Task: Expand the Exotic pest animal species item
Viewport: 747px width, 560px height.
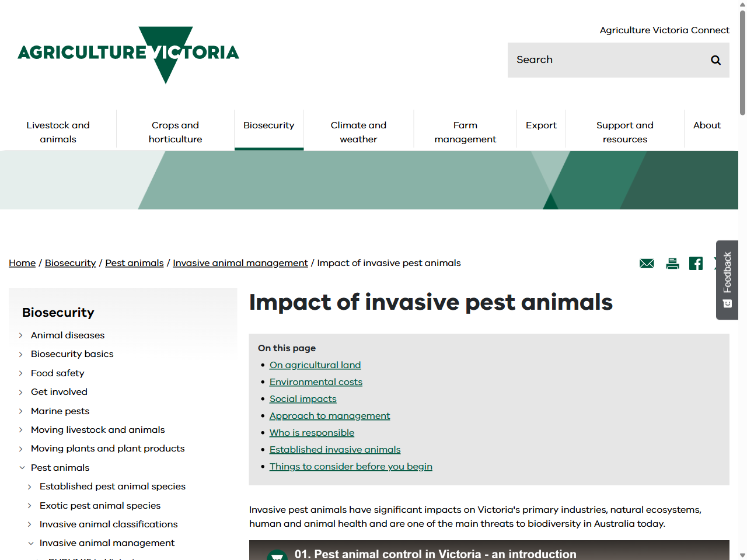Action: click(30, 506)
